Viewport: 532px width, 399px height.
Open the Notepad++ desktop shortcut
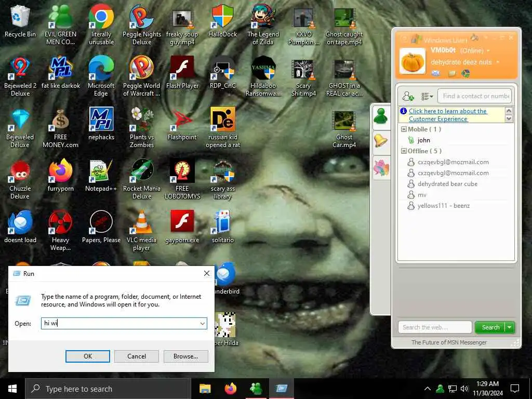pos(101,176)
